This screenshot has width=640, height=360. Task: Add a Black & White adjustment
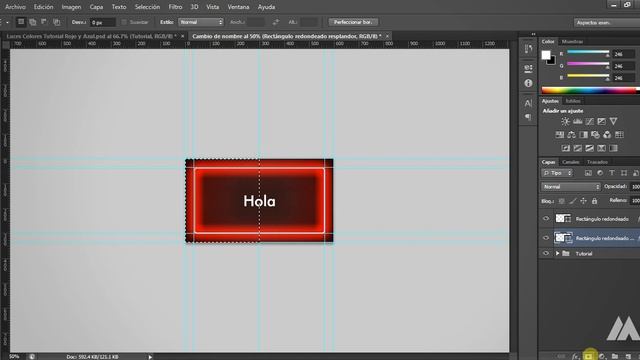[583, 135]
